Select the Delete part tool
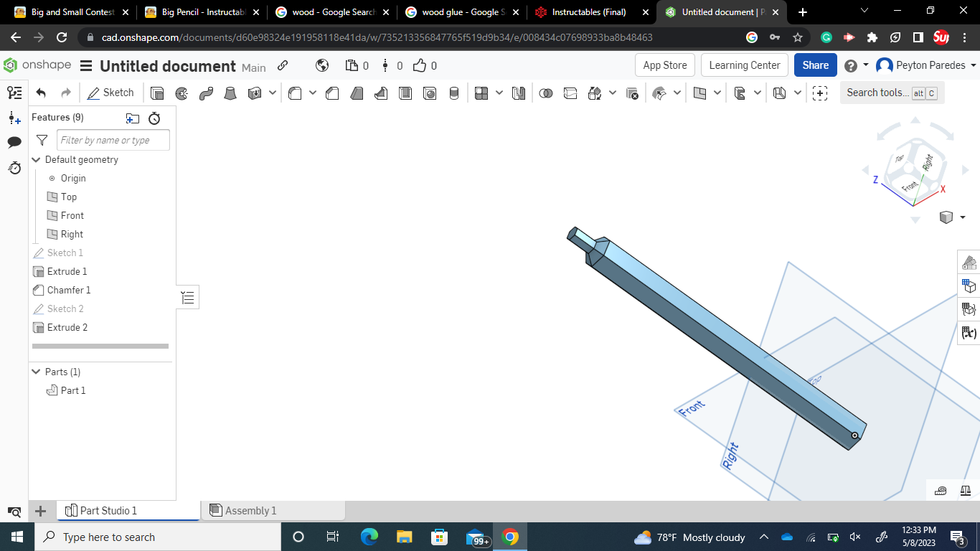The width and height of the screenshot is (980, 551). point(632,93)
